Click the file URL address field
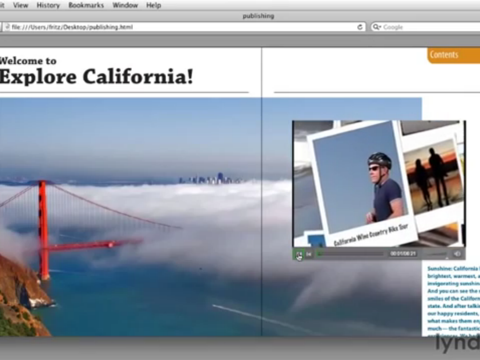This screenshot has width=480, height=360. [183, 27]
